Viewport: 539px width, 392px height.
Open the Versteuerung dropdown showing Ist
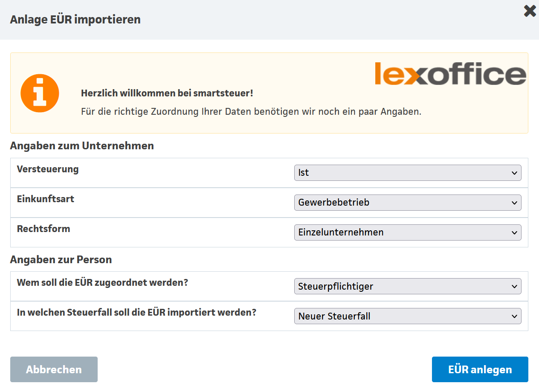click(407, 173)
